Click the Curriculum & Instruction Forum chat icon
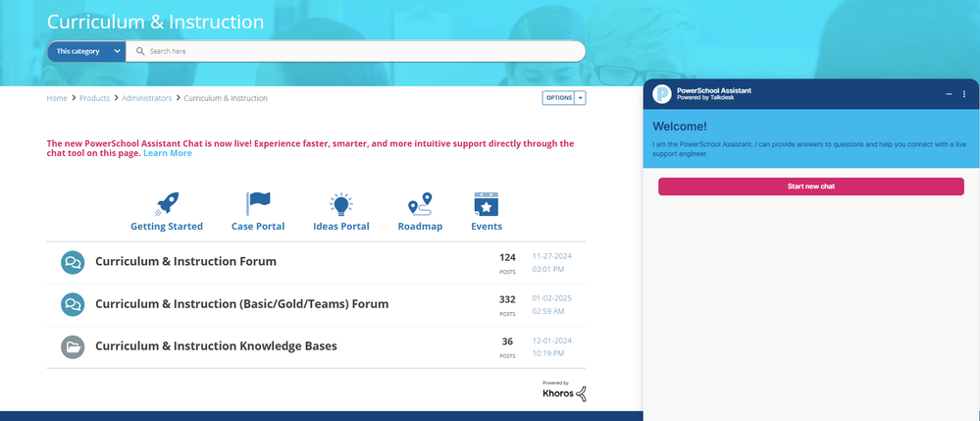The height and width of the screenshot is (421, 980). (x=73, y=262)
